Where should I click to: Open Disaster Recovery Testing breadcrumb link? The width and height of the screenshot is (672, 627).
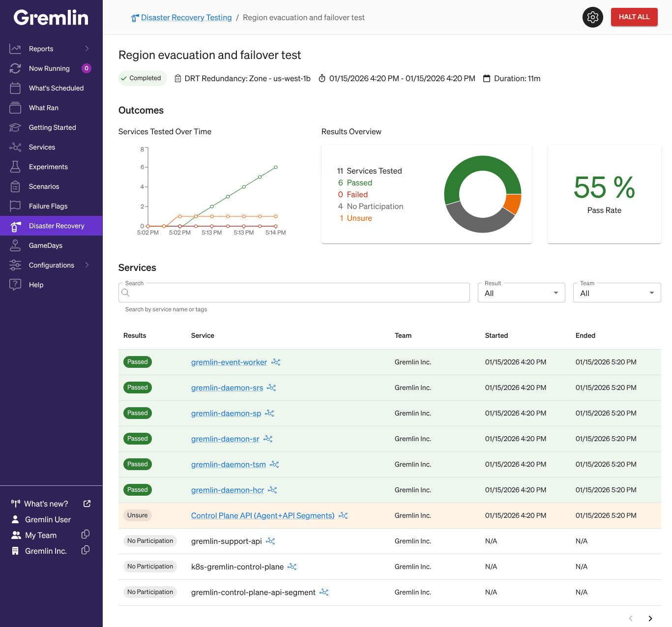click(186, 17)
